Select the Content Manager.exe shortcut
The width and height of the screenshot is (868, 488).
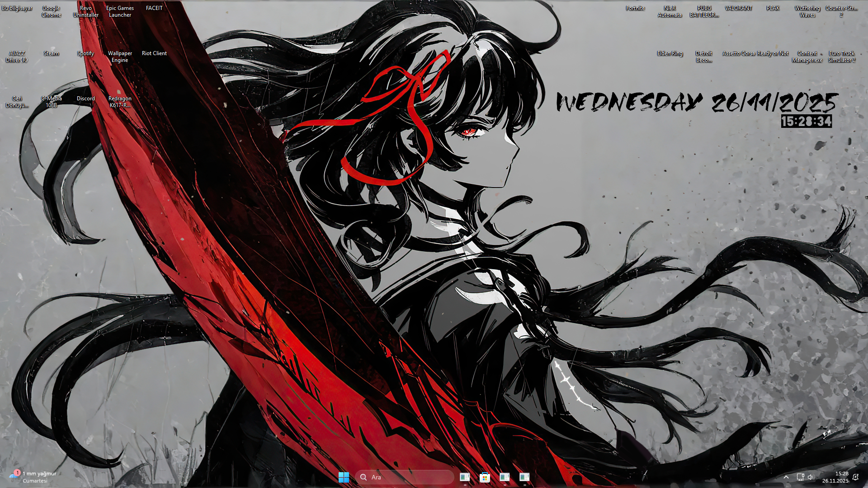807,56
